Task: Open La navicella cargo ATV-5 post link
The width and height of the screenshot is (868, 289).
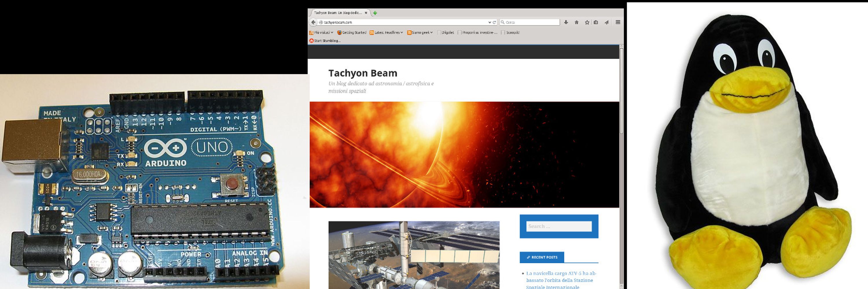Action: pyautogui.click(x=561, y=280)
